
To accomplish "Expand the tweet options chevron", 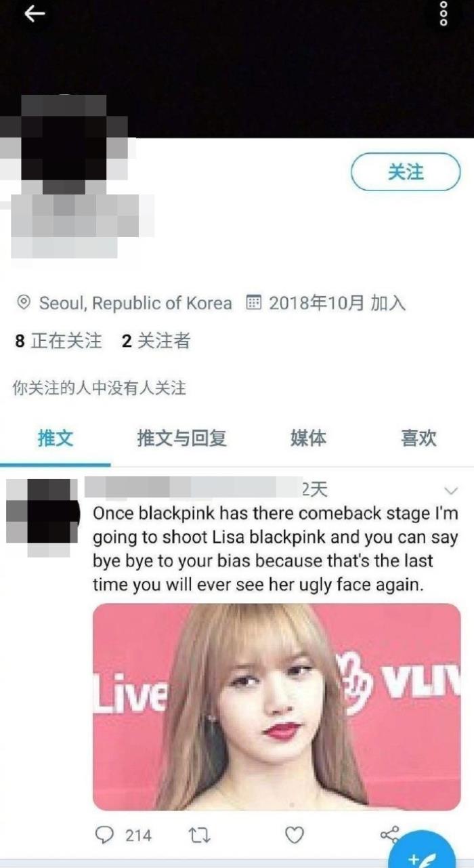I will tap(450, 490).
